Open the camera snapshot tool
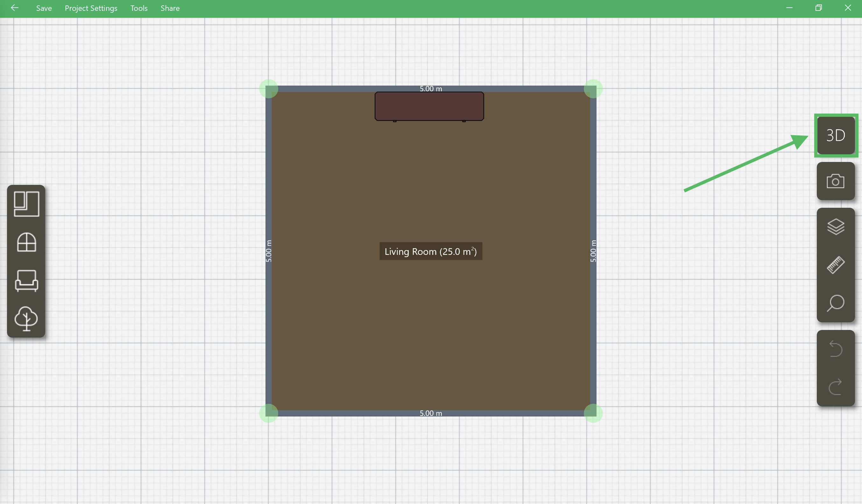862x504 pixels. click(x=835, y=181)
